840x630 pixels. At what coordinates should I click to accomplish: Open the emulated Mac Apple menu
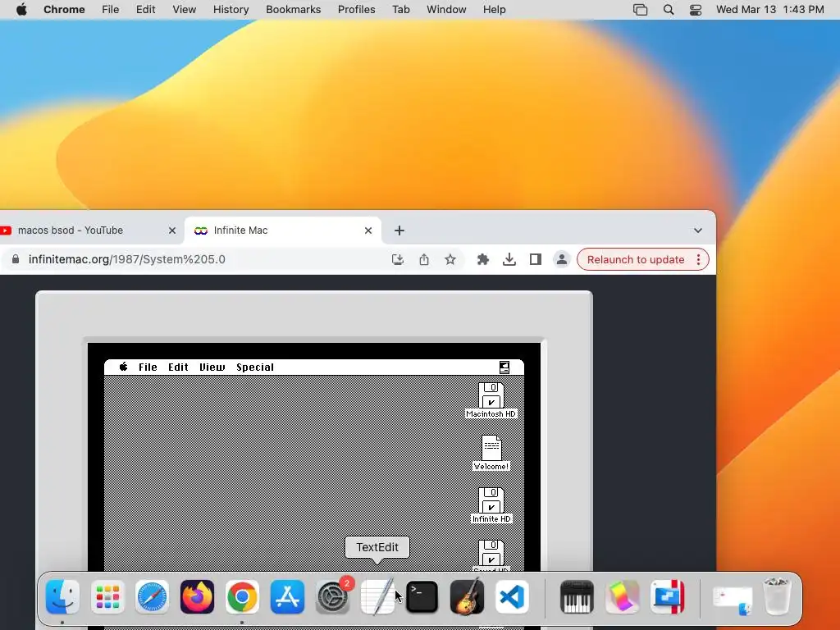point(123,367)
